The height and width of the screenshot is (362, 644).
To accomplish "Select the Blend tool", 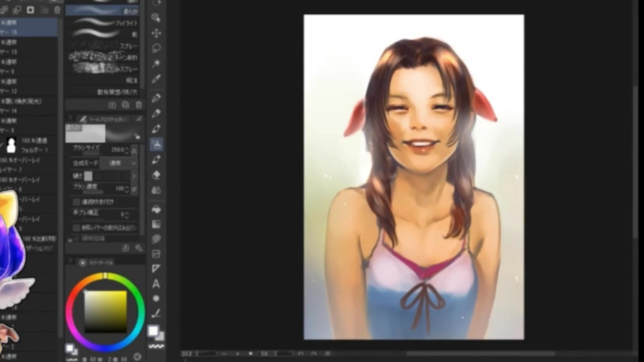I will coord(156,190).
